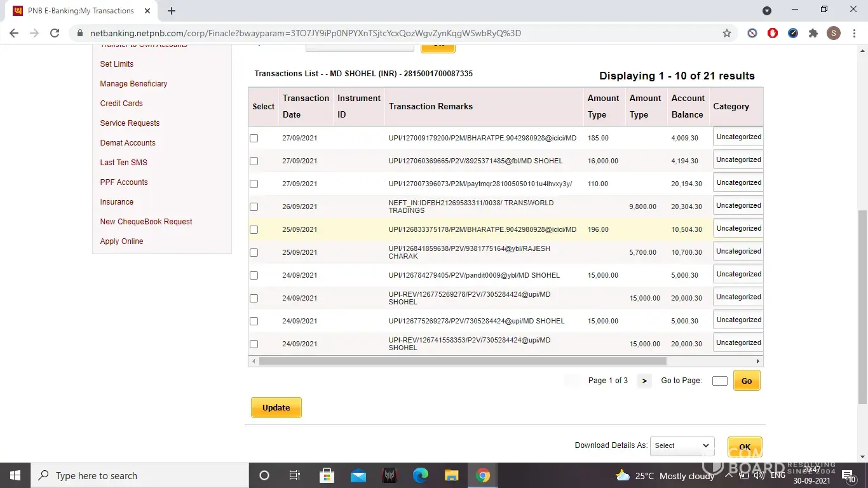The height and width of the screenshot is (488, 868).
Task: Launch Microsoft Edge from the taskbar
Action: coord(420,475)
